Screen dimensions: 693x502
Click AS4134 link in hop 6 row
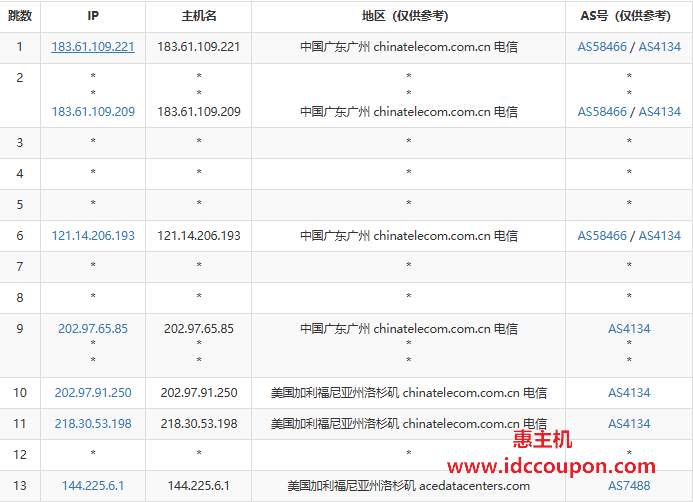[659, 236]
